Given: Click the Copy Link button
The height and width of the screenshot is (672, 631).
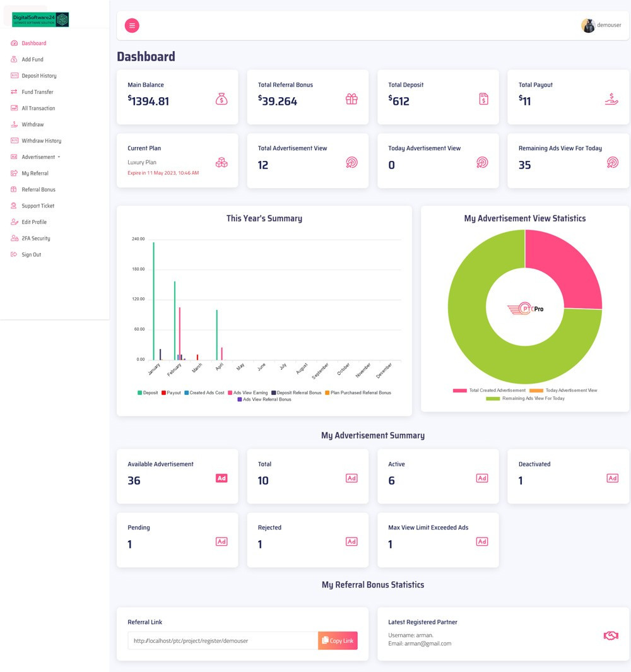Looking at the screenshot, I should point(338,640).
